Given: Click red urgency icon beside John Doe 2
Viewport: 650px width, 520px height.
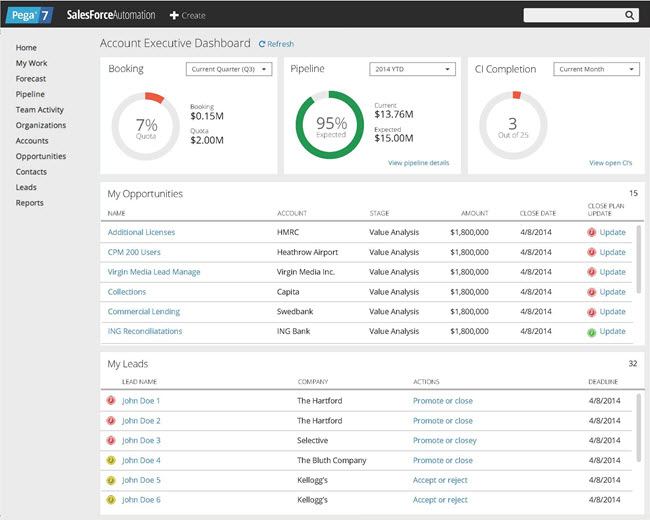Looking at the screenshot, I should (111, 420).
